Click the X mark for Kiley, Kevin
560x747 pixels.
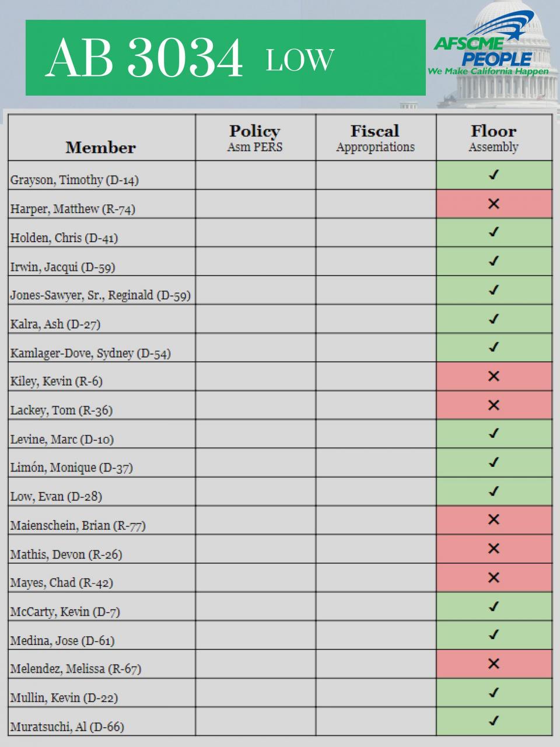(x=494, y=376)
